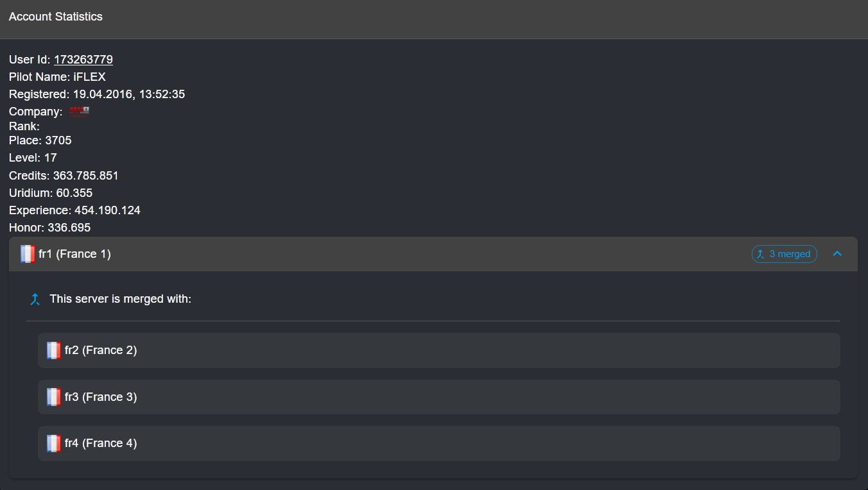The image size is (868, 490).
Task: Collapse the fr1 server chevron
Action: click(837, 254)
